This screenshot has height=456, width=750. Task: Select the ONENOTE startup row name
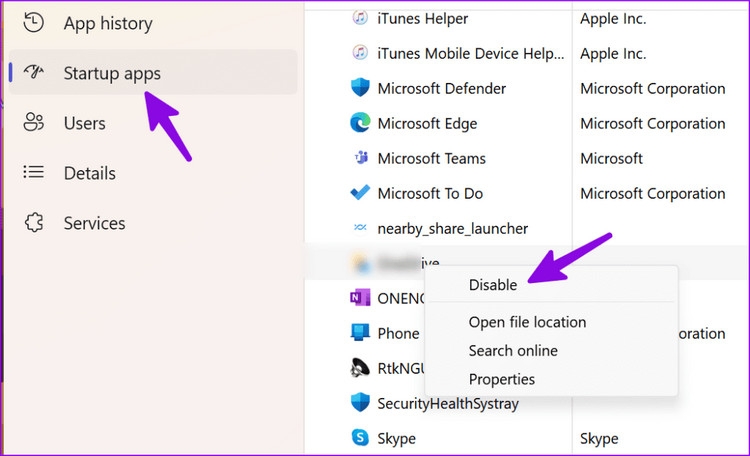(x=401, y=299)
